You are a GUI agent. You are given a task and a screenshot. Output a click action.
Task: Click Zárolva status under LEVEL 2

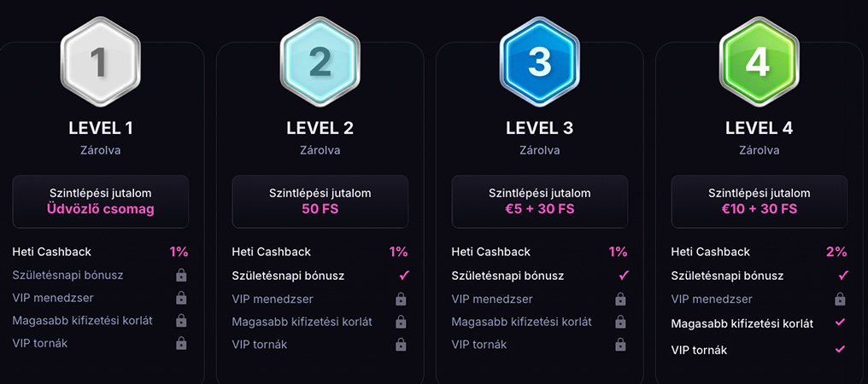click(320, 150)
